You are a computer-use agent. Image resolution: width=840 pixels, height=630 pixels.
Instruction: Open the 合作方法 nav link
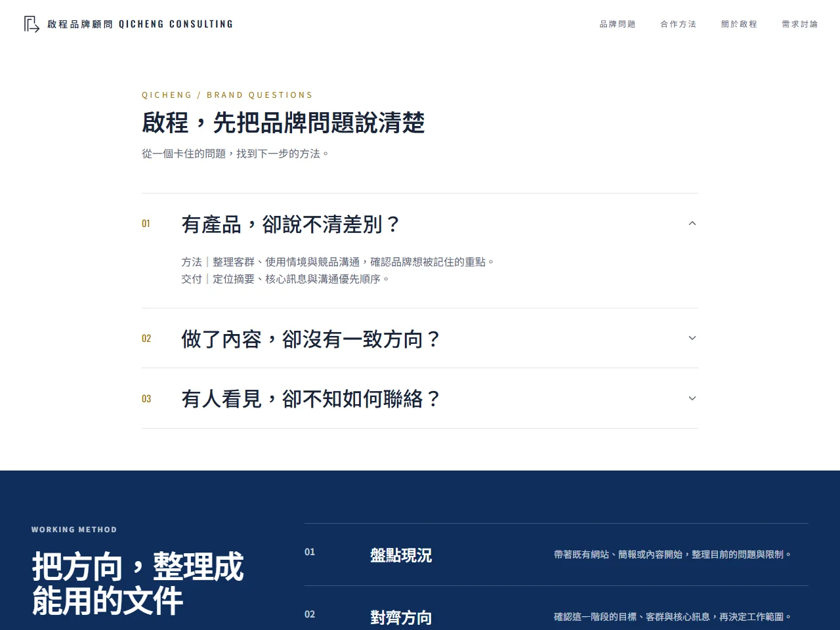click(679, 24)
